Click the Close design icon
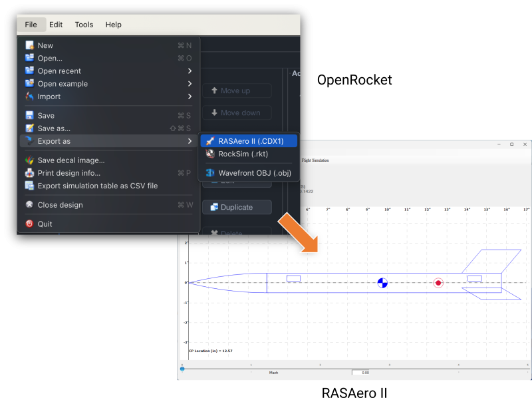Image resolution: width=532 pixels, height=410 pixels. point(30,205)
